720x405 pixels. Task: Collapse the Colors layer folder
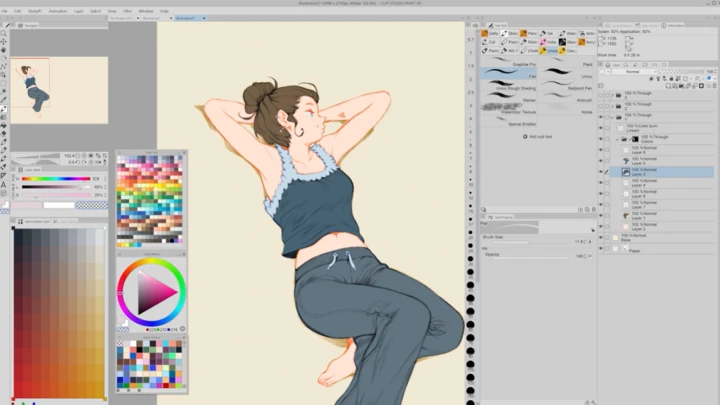pyautogui.click(x=617, y=139)
